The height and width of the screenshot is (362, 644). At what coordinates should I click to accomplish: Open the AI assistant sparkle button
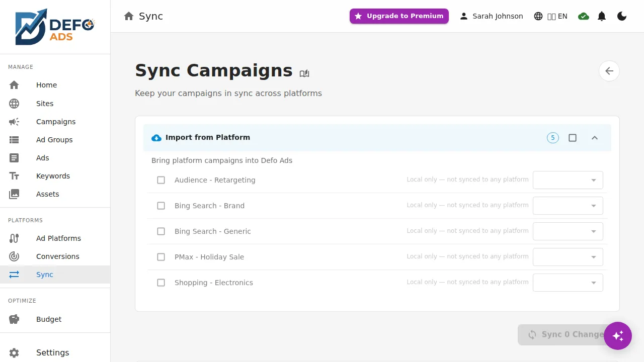[618, 336]
